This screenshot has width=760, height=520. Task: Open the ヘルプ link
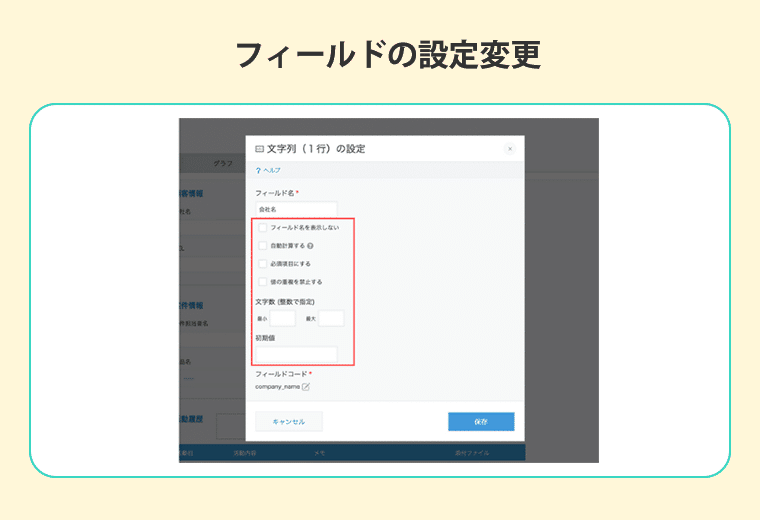point(268,170)
